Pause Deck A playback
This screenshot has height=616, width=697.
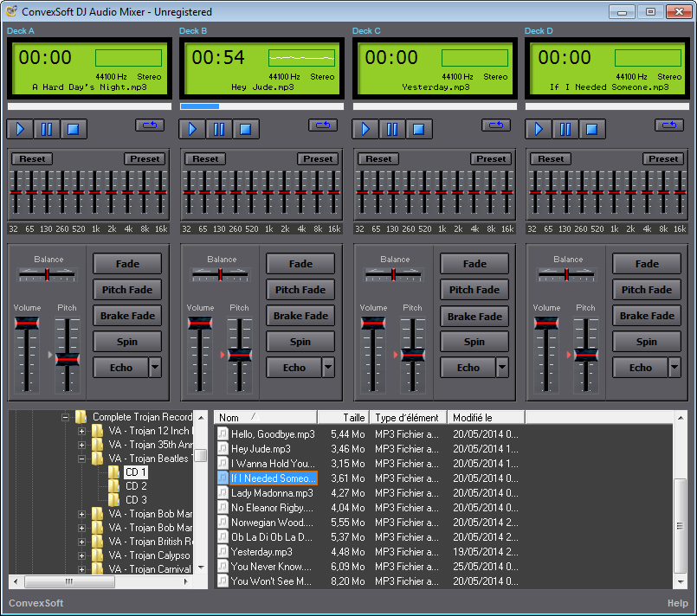point(47,129)
